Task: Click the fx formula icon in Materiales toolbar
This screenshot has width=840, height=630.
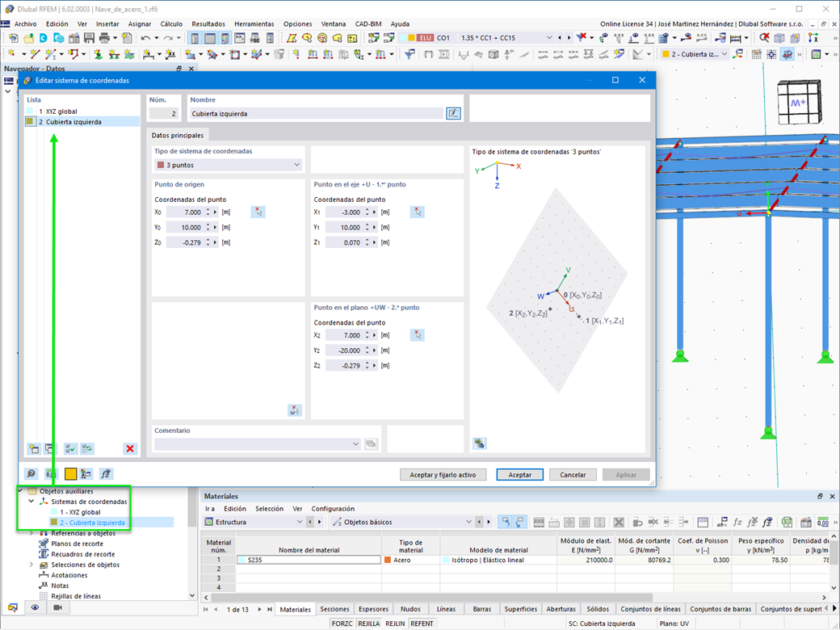Action: coord(737,522)
